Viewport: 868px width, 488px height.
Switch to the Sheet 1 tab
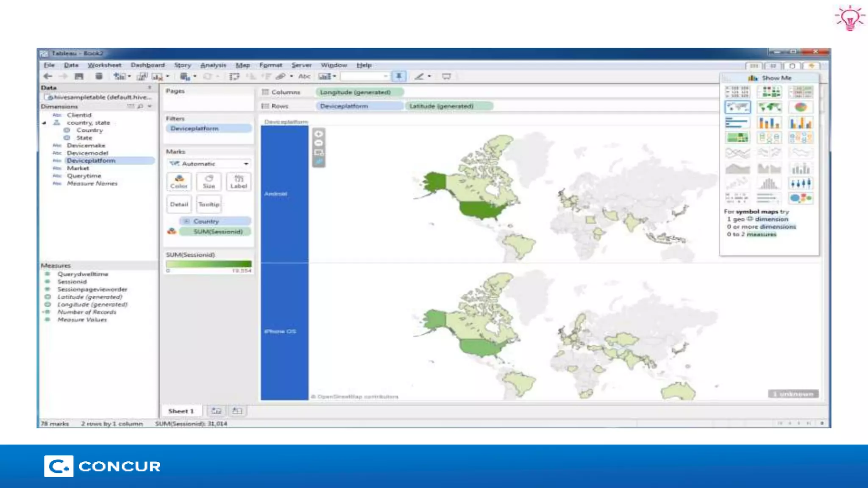click(x=181, y=411)
